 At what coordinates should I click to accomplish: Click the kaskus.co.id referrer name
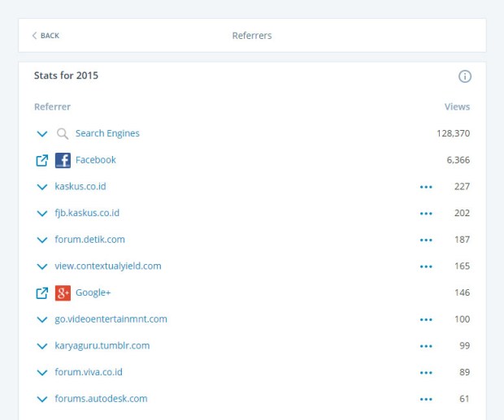(x=80, y=187)
